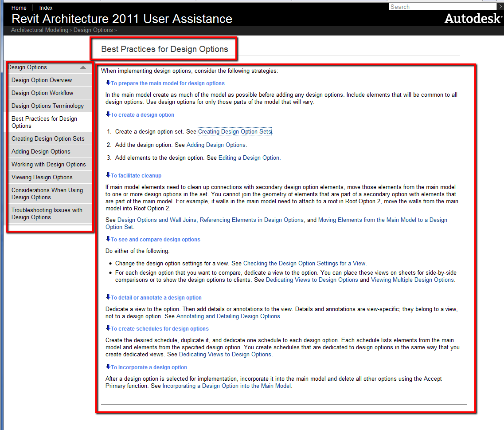The height and width of the screenshot is (430, 504).
Task: Open Troubleshooting Issues with Design Options
Action: (50, 213)
